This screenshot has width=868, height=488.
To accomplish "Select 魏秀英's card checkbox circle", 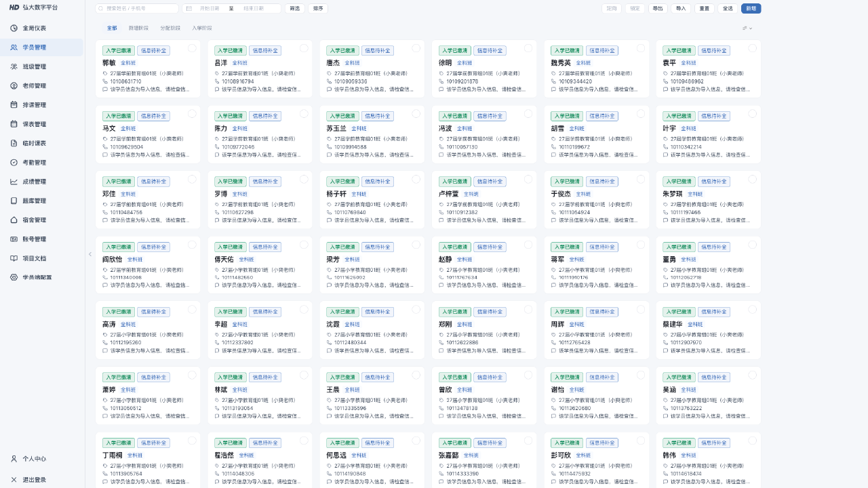I will [x=640, y=48].
